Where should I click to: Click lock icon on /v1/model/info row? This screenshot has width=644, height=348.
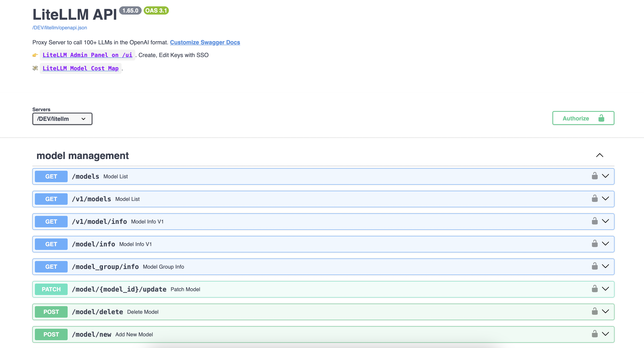[594, 221]
